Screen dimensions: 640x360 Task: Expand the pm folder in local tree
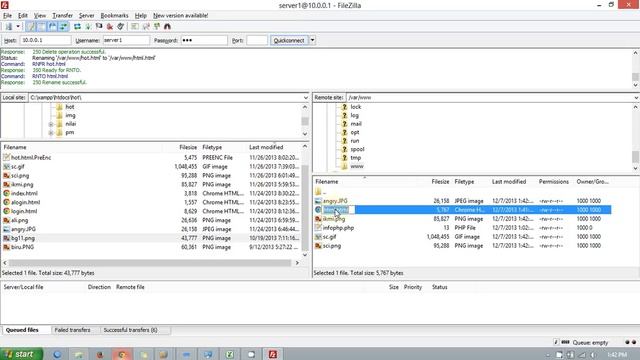tap(51, 133)
